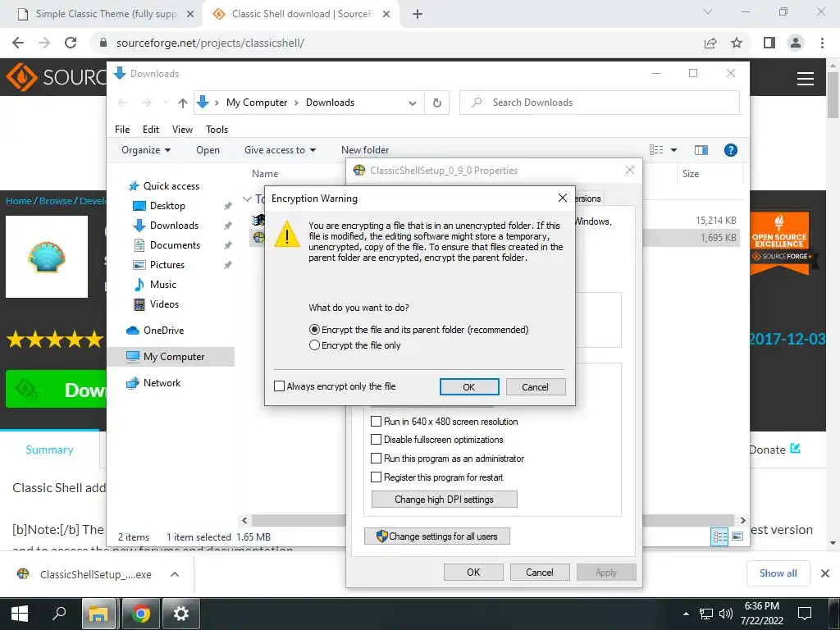Viewport: 840px width, 630px height.
Task: Reload the page in Chrome
Action: (71, 43)
